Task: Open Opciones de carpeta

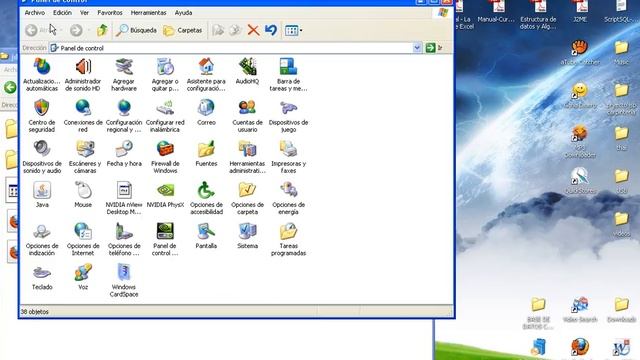Action: point(247,198)
